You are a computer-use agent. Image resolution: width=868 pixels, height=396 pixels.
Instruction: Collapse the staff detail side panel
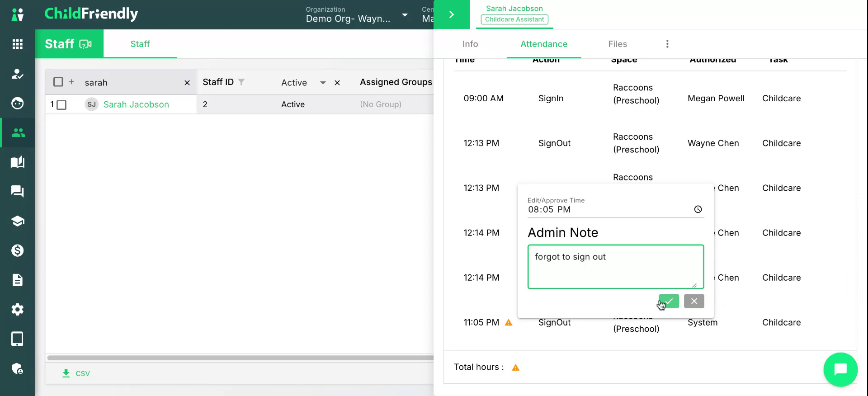click(x=452, y=14)
